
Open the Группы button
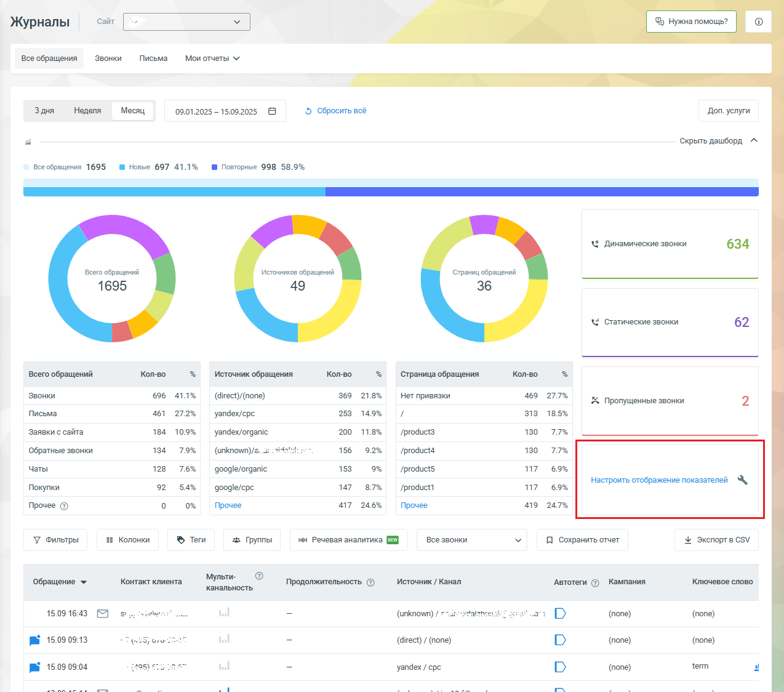point(252,540)
